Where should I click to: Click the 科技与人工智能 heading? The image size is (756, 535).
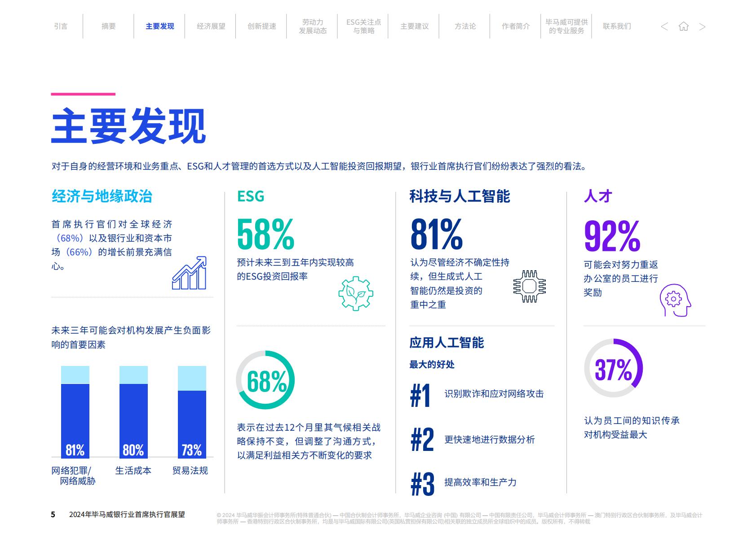coord(460,196)
